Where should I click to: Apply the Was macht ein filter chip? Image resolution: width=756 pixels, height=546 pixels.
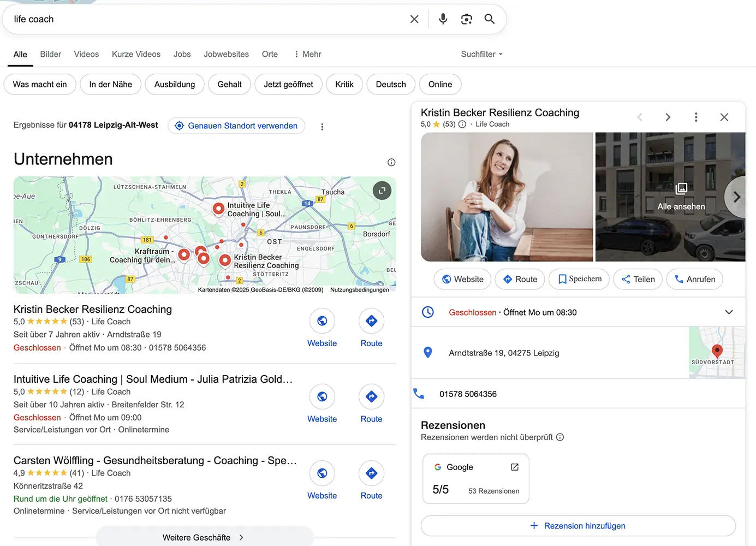pos(40,85)
